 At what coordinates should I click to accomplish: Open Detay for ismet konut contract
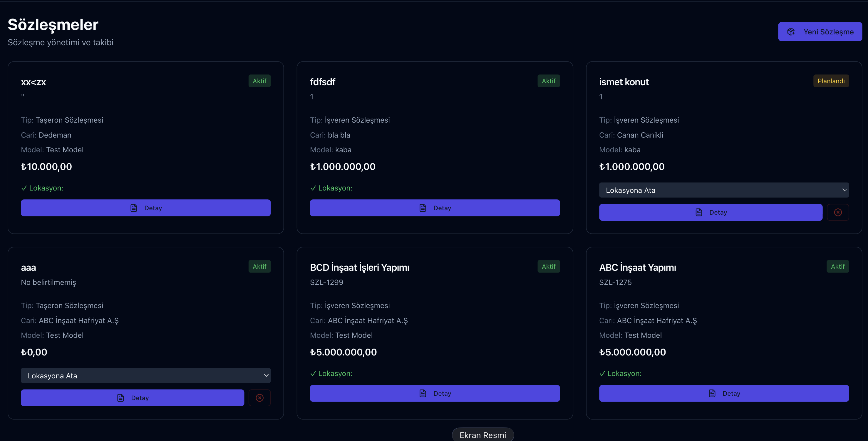pyautogui.click(x=711, y=212)
